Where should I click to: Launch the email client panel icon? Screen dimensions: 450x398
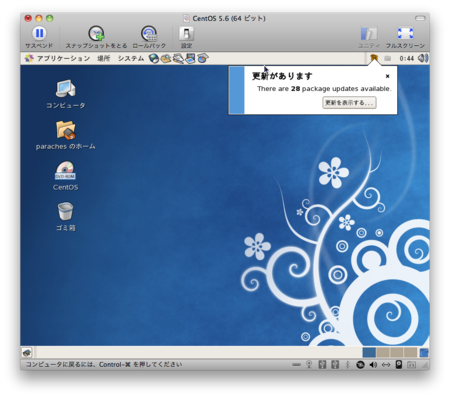tap(166, 59)
